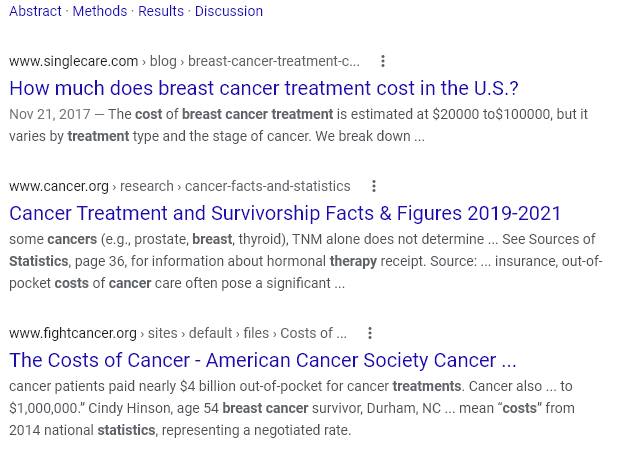The height and width of the screenshot is (450, 617).
Task: Open 'How much does breast cancer treatment cost' result
Action: coord(264,88)
